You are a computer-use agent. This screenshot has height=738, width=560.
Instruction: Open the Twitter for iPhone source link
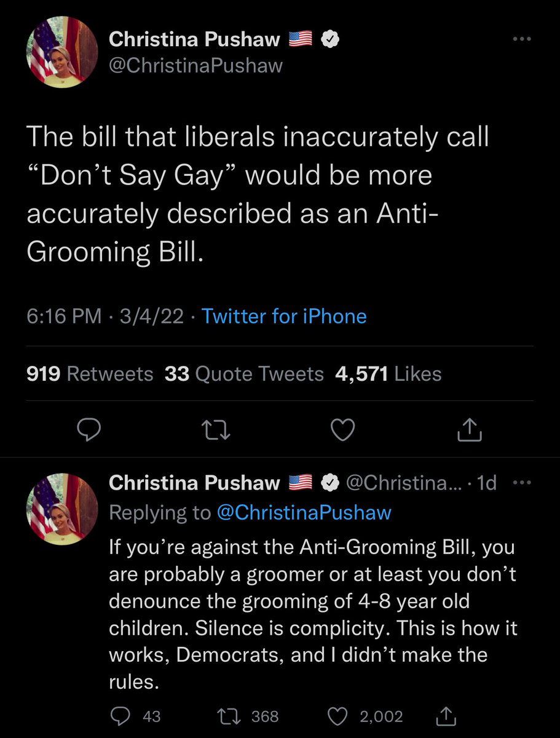(284, 316)
